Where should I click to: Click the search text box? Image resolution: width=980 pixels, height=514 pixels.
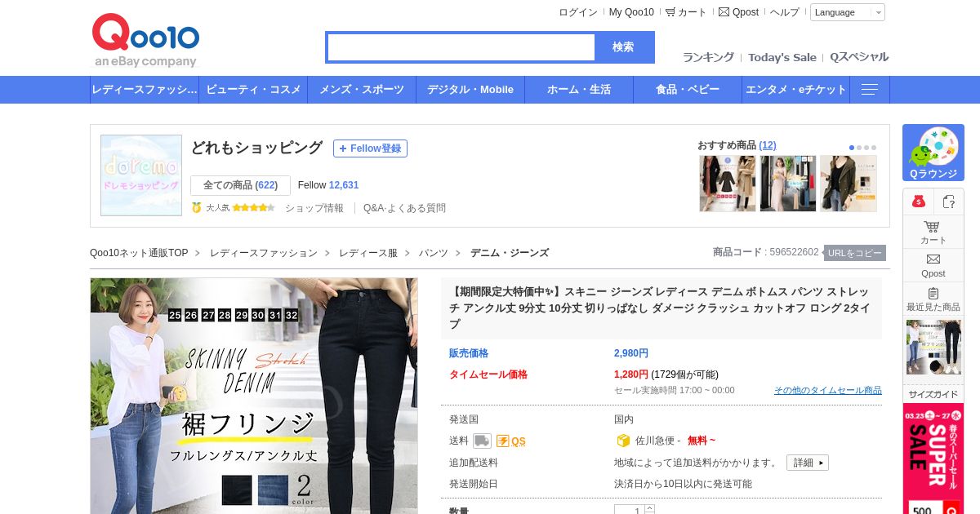coord(461,47)
